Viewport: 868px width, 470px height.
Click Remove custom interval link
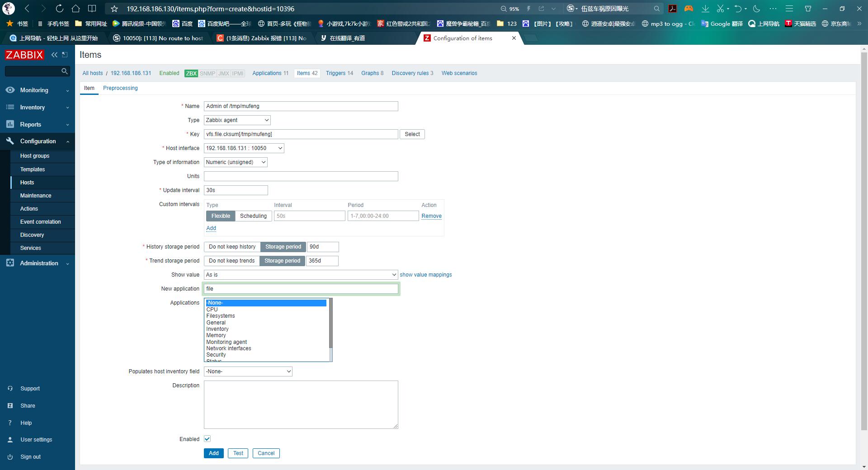(x=432, y=216)
